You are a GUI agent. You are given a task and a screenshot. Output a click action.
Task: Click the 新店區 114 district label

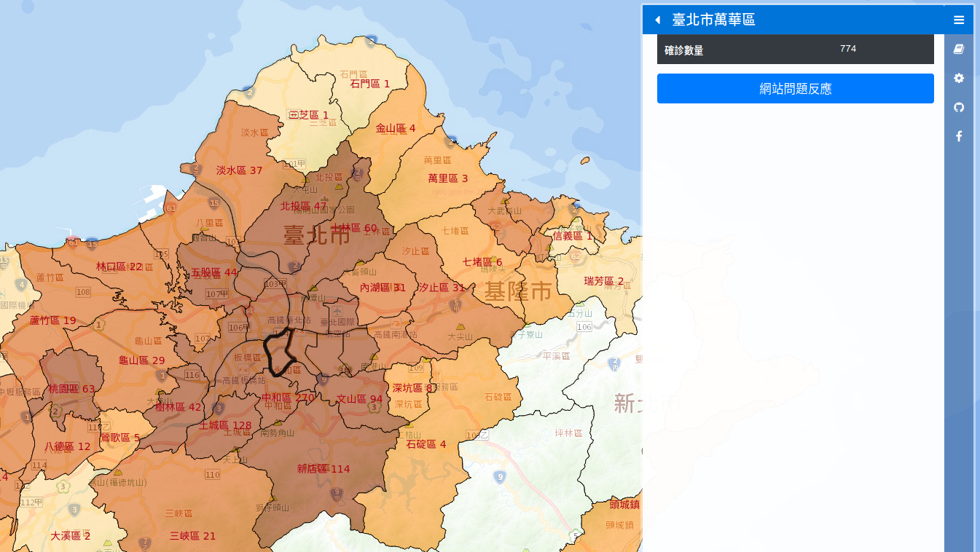(x=324, y=469)
